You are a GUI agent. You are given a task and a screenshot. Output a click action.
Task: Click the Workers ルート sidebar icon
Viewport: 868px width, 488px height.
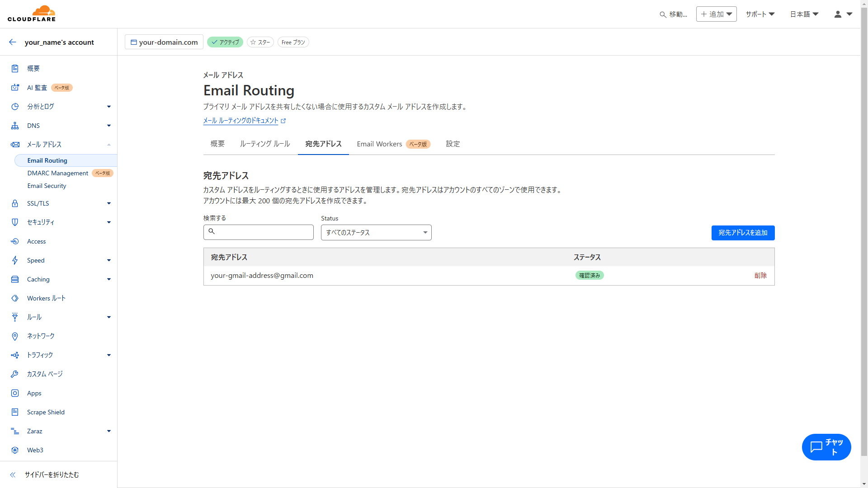15,298
